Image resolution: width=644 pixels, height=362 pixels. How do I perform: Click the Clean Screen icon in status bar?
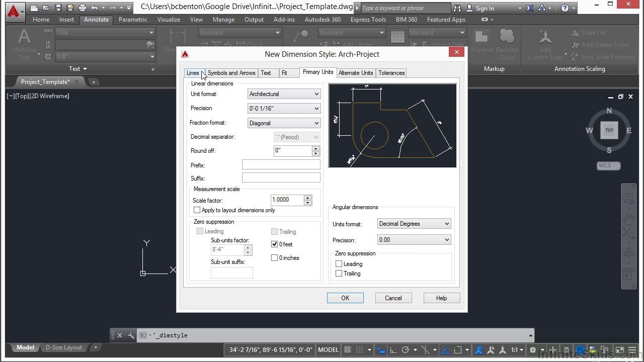tap(620, 350)
